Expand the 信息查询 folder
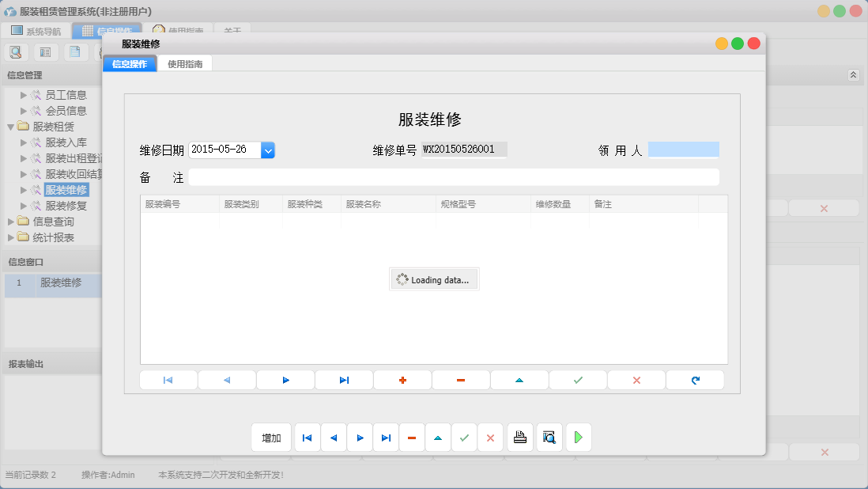Viewport: 868px width, 489px height. (9, 222)
